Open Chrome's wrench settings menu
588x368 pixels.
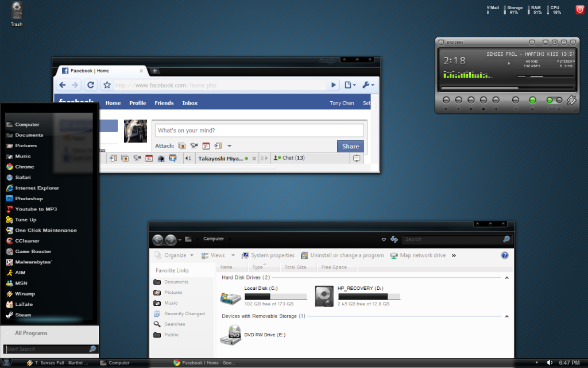pyautogui.click(x=368, y=85)
